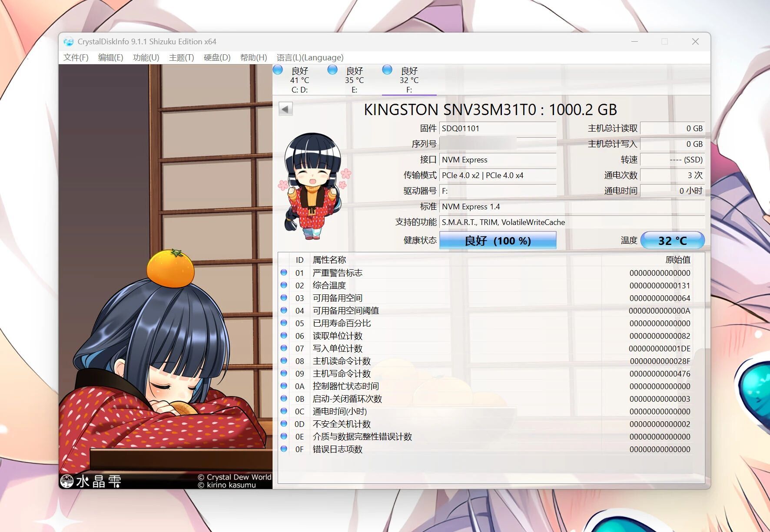Select the F: disk tab
Viewport: 770px width, 532px height.
(x=409, y=79)
